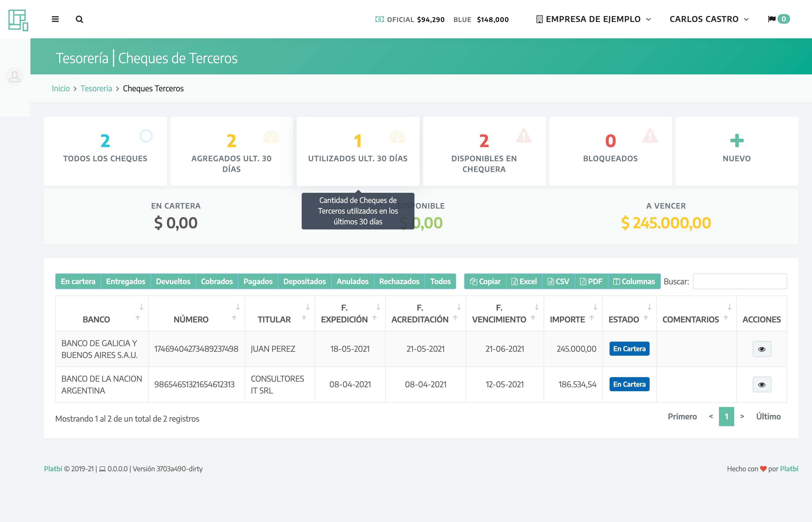Click En Cartera badge for 186.534,54 row
This screenshot has height=522, width=812.
[x=629, y=384]
